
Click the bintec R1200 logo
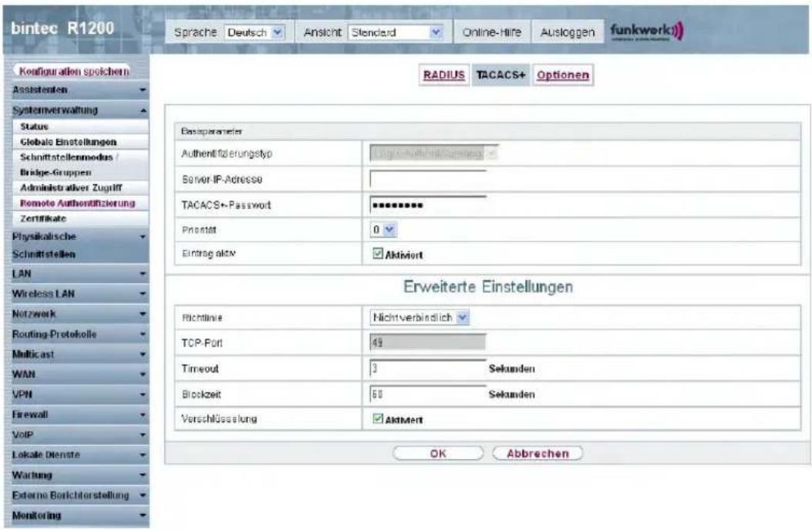pyautogui.click(x=62, y=29)
